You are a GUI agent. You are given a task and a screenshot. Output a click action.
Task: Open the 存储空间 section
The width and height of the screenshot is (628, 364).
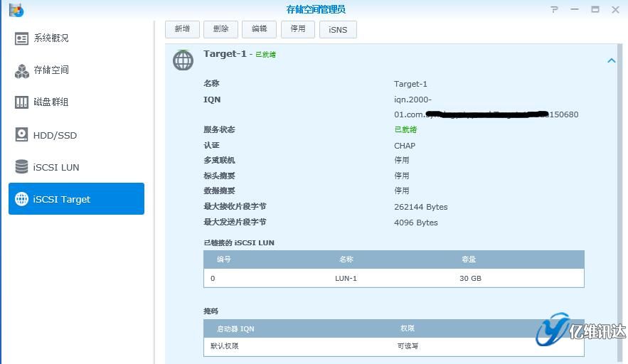tap(51, 70)
